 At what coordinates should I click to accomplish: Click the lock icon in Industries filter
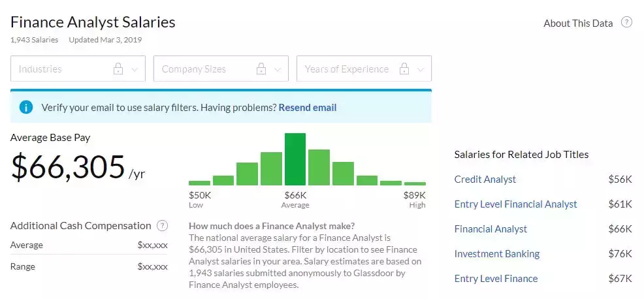coord(118,69)
